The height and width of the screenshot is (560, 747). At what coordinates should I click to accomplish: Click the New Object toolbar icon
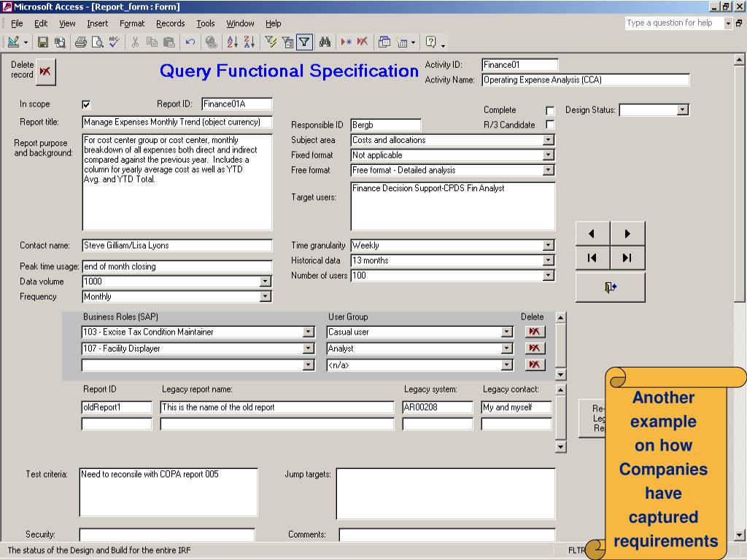[x=402, y=42]
